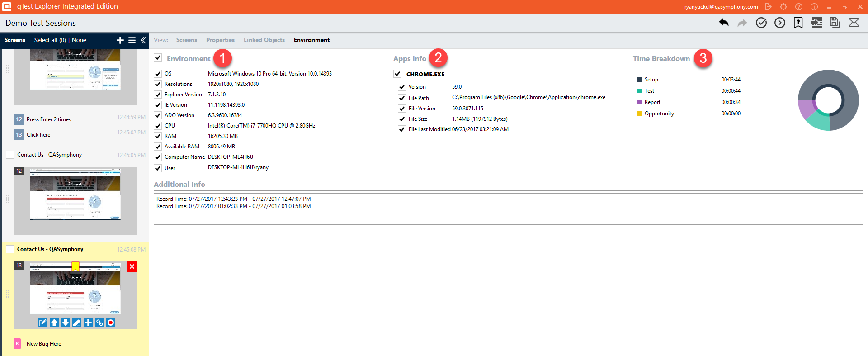Click the link icon under thumbnail 13

coord(99,323)
